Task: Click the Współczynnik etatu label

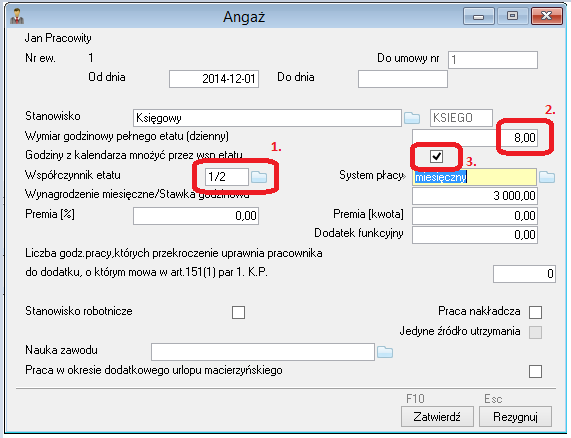Action: pos(72,175)
